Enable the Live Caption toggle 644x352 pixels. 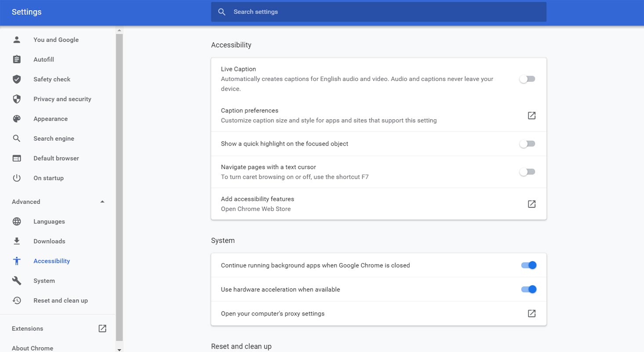click(x=527, y=79)
